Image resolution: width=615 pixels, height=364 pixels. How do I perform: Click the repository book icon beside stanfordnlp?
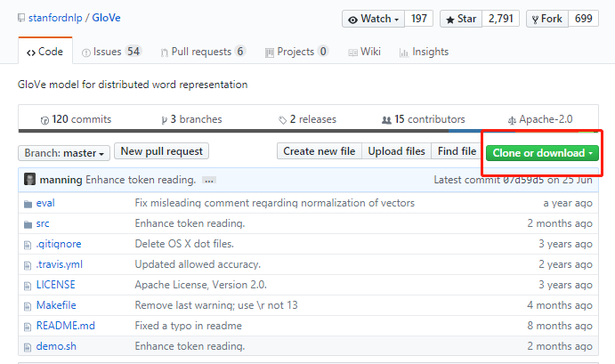(x=21, y=18)
